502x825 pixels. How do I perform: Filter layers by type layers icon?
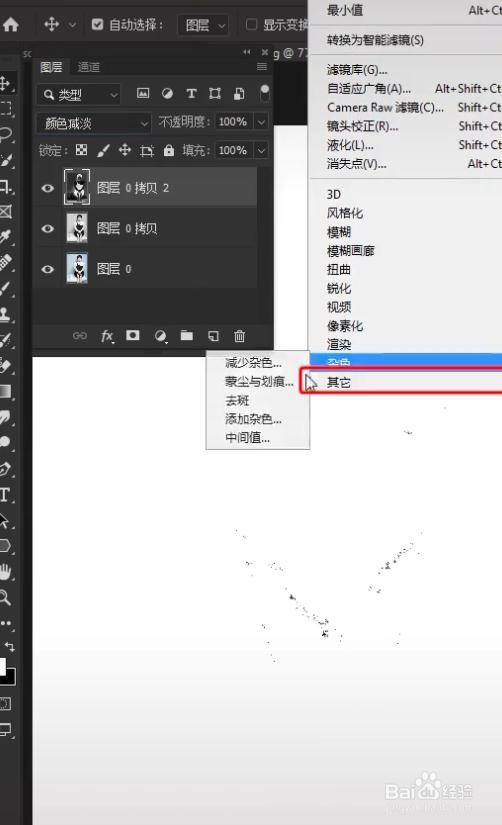[x=191, y=94]
